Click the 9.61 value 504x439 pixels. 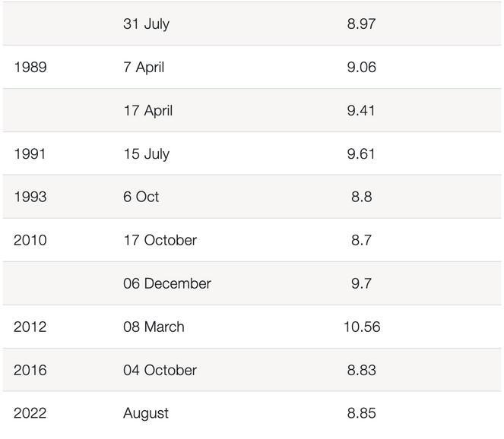pyautogui.click(x=361, y=154)
